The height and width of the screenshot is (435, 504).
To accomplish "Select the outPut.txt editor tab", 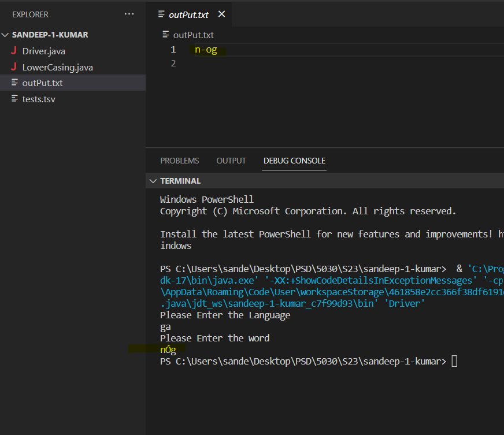I will tap(188, 14).
